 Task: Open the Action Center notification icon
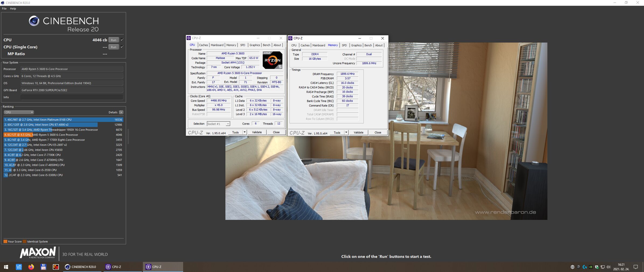point(636,267)
